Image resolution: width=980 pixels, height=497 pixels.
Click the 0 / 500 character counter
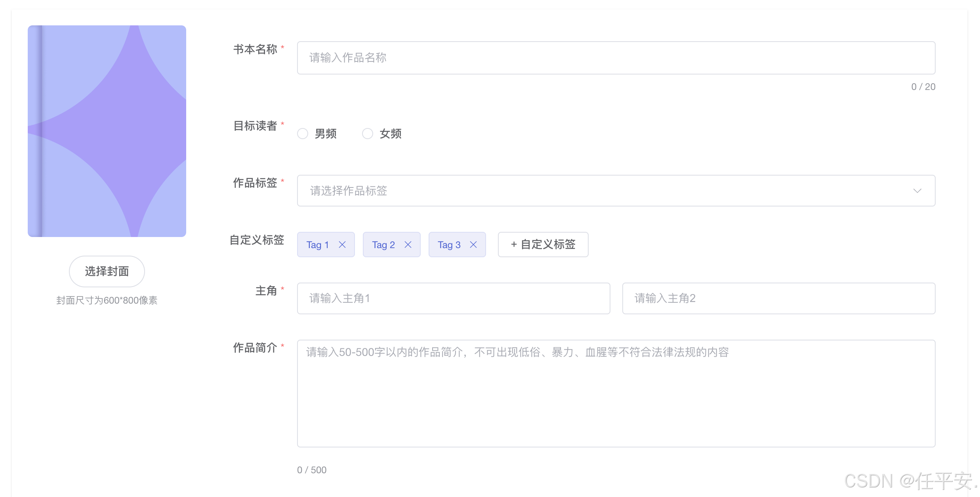coord(312,470)
